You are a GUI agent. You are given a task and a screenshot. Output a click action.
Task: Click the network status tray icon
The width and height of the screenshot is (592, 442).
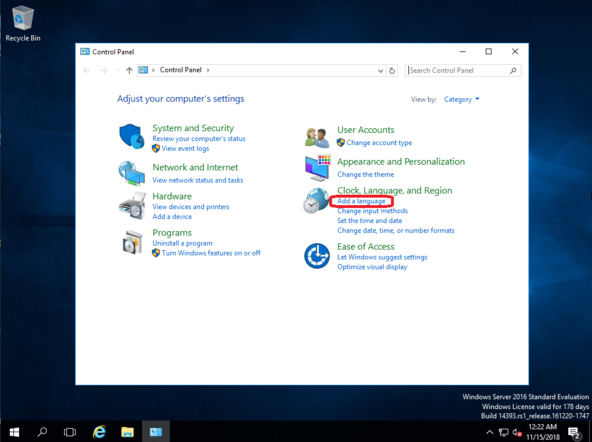click(x=503, y=432)
